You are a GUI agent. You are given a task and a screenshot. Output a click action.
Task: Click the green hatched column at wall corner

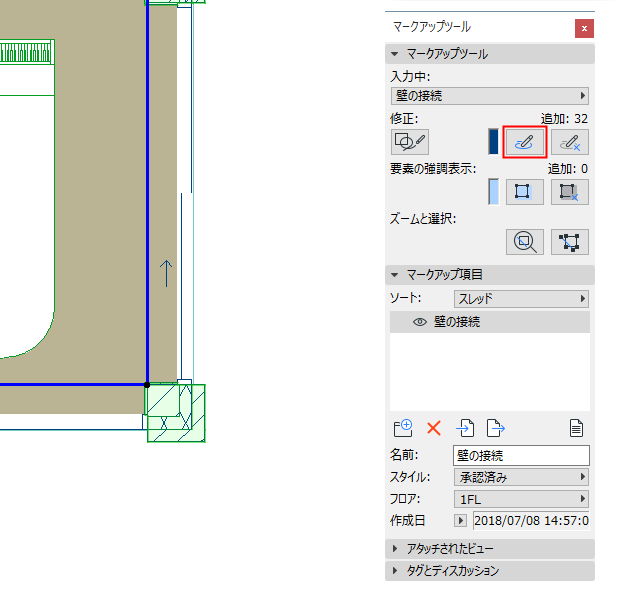(176, 413)
